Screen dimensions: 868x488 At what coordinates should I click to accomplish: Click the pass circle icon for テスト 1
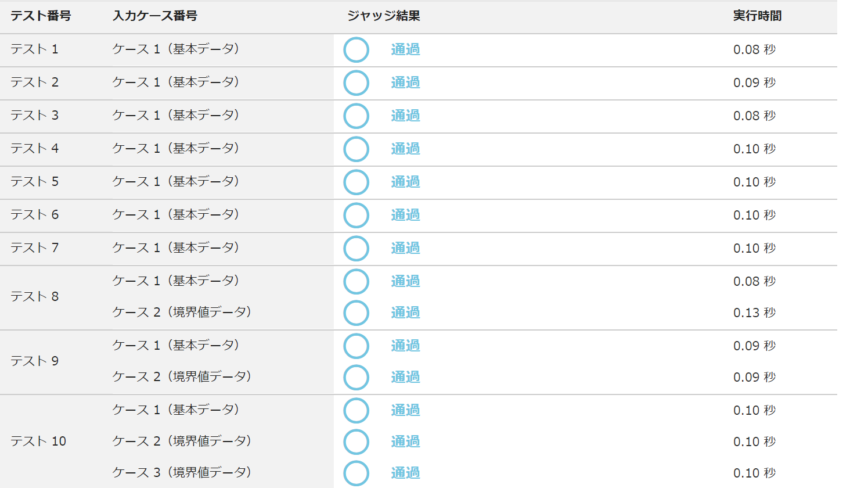pos(356,50)
